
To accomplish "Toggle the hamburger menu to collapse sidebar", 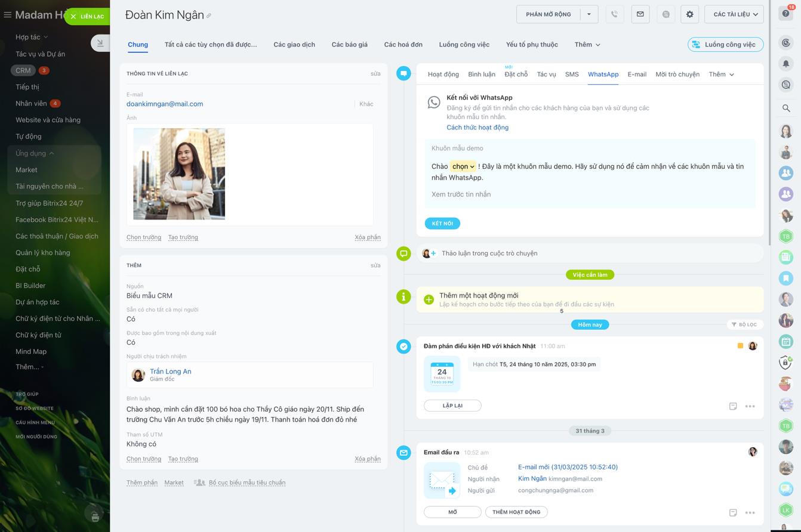I will [8, 15].
